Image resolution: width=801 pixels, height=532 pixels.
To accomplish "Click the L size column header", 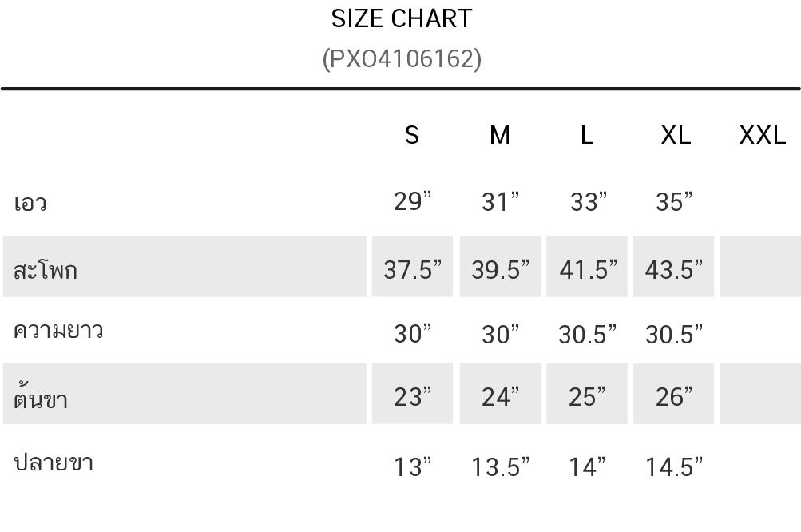I will 587,136.
